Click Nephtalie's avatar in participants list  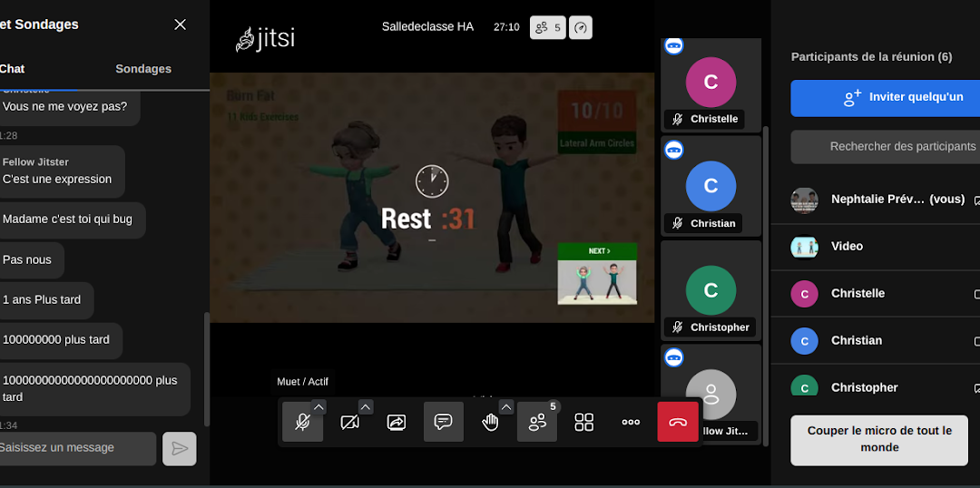tap(804, 200)
